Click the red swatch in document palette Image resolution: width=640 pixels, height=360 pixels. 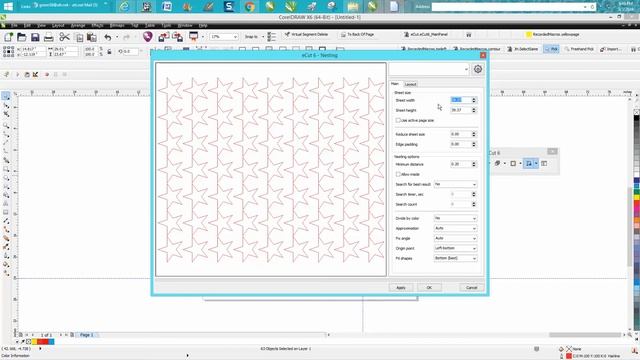pos(42,342)
